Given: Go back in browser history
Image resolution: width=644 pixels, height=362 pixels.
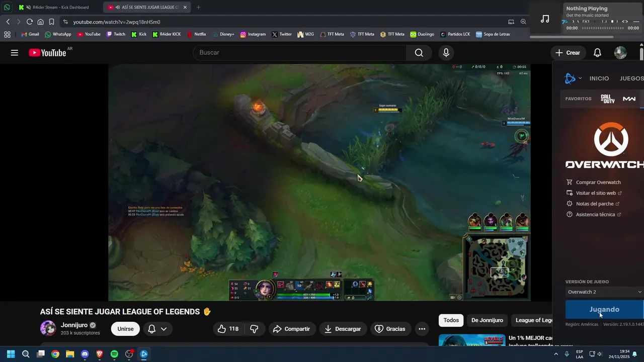Looking at the screenshot, I should click(8, 22).
